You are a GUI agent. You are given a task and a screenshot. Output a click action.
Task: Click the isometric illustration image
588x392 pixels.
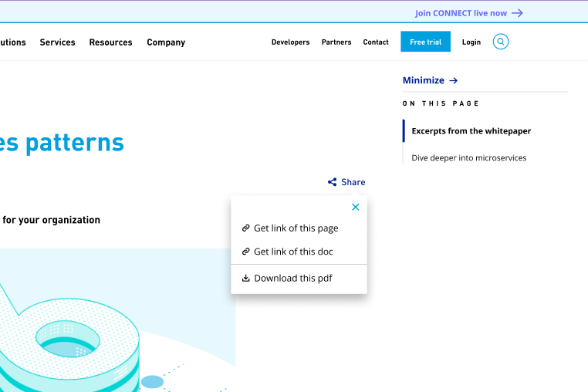[x=118, y=320]
